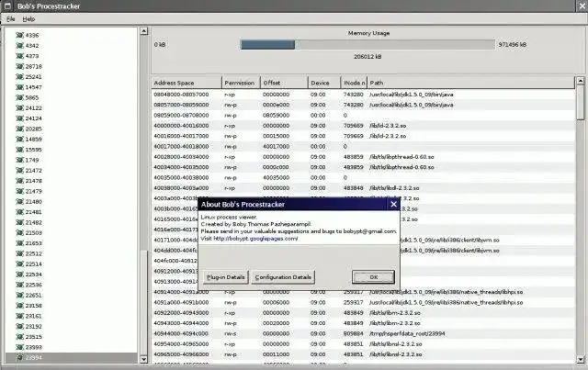Sort by the Address Space column header
588x370 pixels.
pos(187,83)
